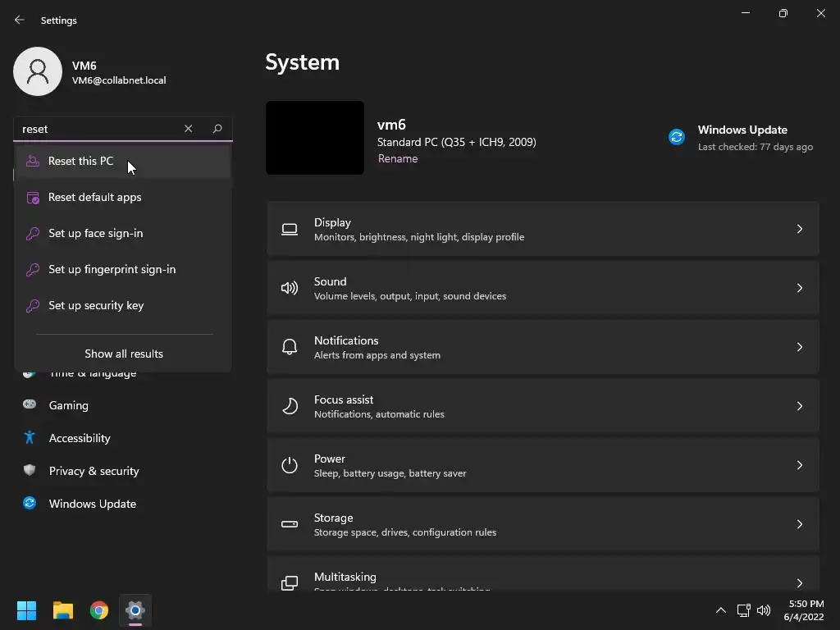
Task: Select Reset this PC search result
Action: coord(123,162)
